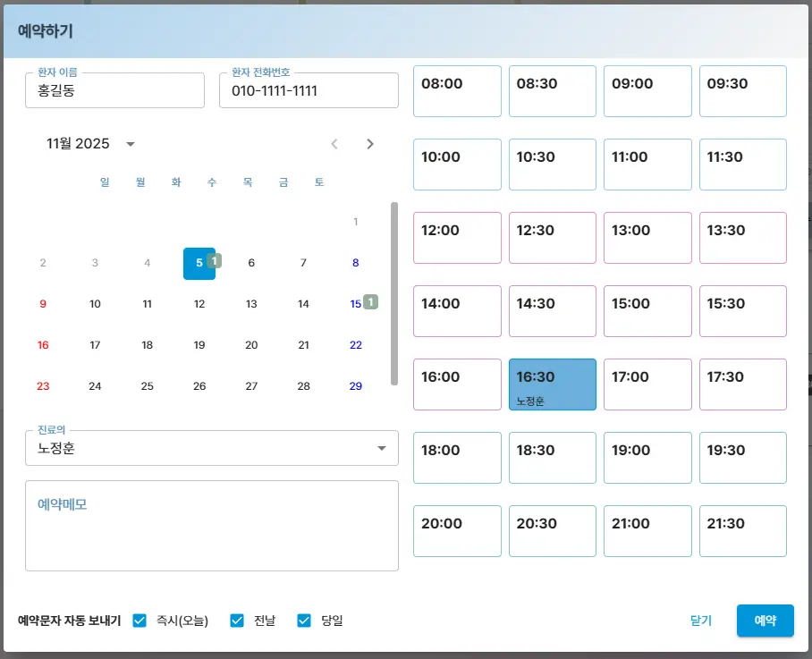Select the 12:30 time slot
Image resolution: width=812 pixels, height=659 pixels.
[552, 238]
